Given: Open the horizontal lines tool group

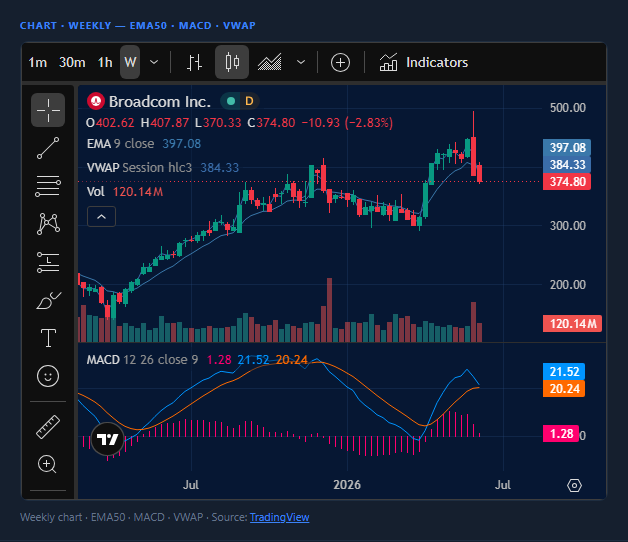Looking at the screenshot, I should [x=48, y=186].
